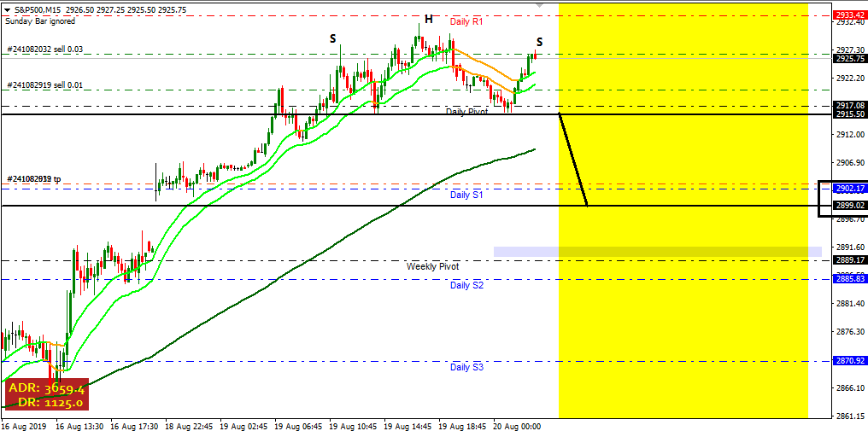Click the '19 Aug 10:45' time axis label
This screenshot has width=868, height=431.
354,427
